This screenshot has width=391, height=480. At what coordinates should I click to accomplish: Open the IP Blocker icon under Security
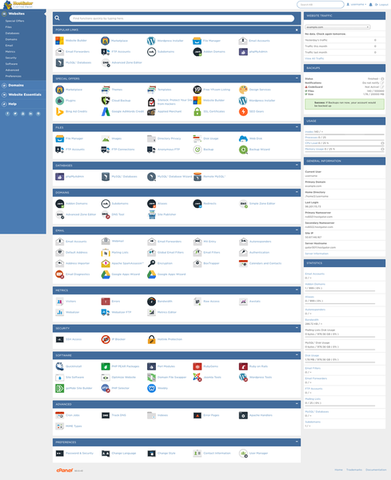[x=106, y=339]
